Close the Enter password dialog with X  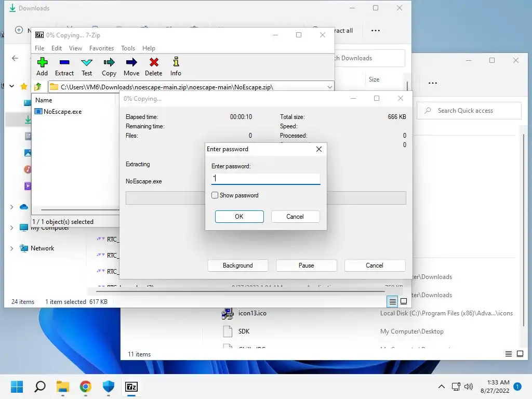[318, 149]
